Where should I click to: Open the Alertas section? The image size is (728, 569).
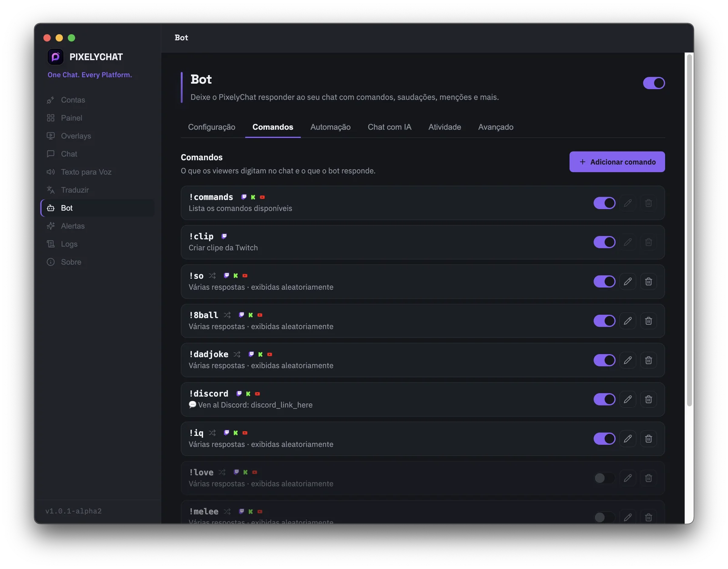pos(97,226)
